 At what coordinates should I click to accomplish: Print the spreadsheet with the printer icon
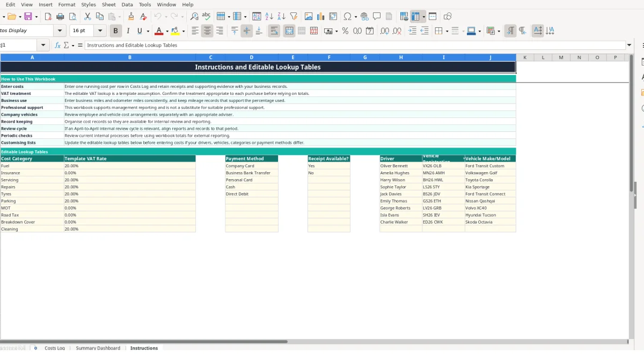pyautogui.click(x=61, y=17)
